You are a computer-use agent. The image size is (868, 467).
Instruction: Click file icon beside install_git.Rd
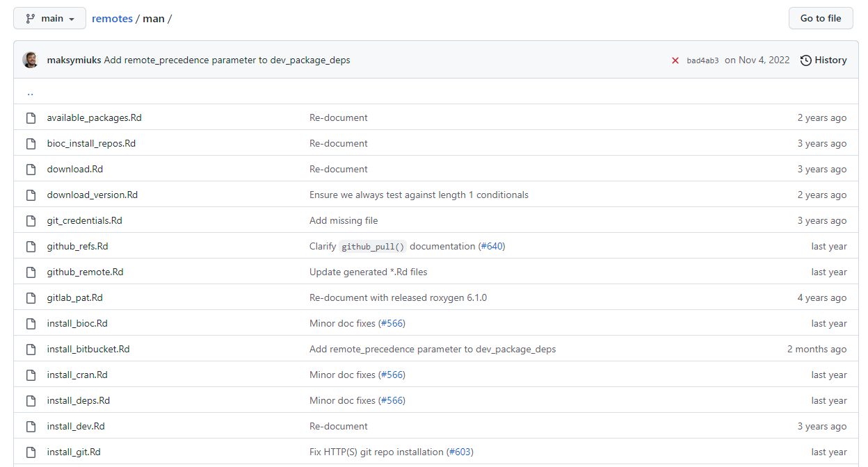click(31, 452)
